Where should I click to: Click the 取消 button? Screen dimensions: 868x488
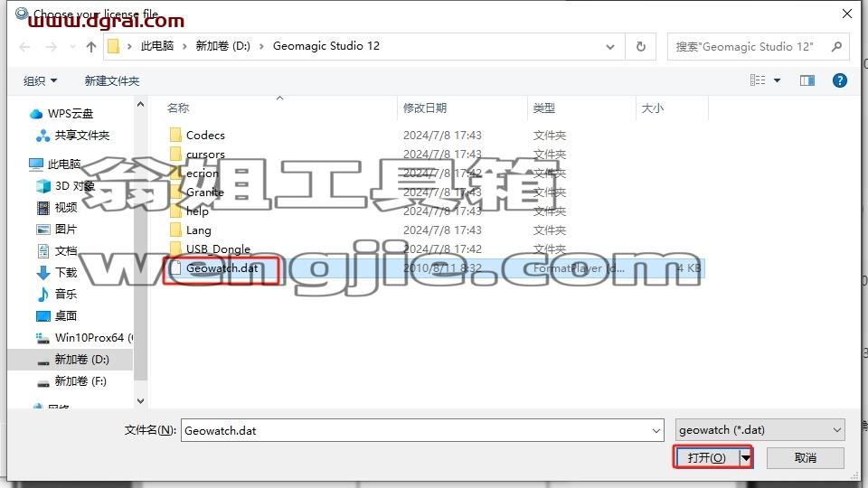click(x=805, y=457)
